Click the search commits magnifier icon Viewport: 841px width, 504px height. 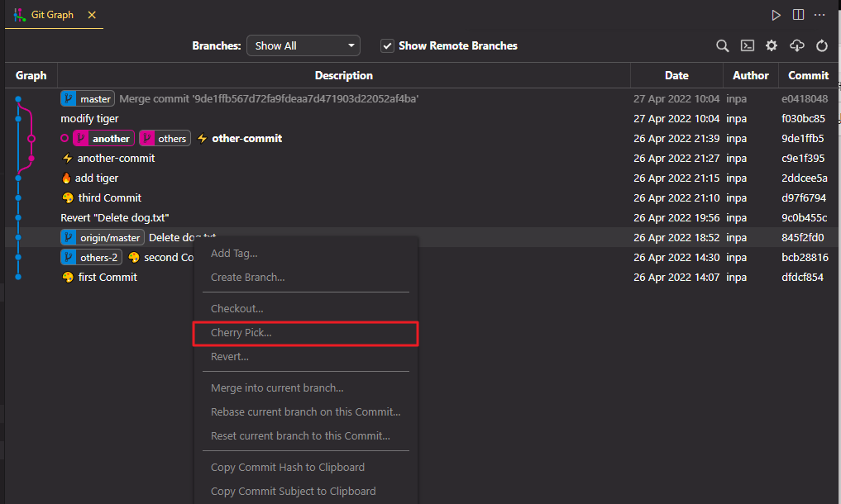point(723,46)
